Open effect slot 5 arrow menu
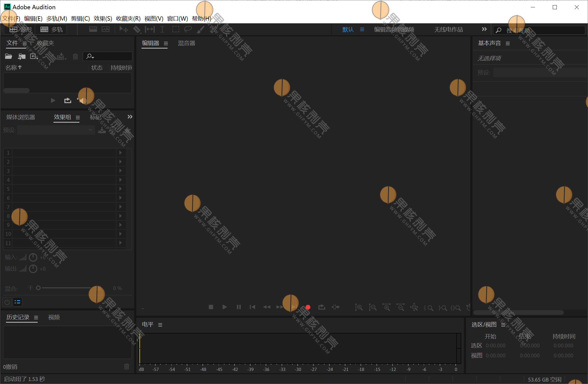This screenshot has width=588, height=384. click(121, 189)
